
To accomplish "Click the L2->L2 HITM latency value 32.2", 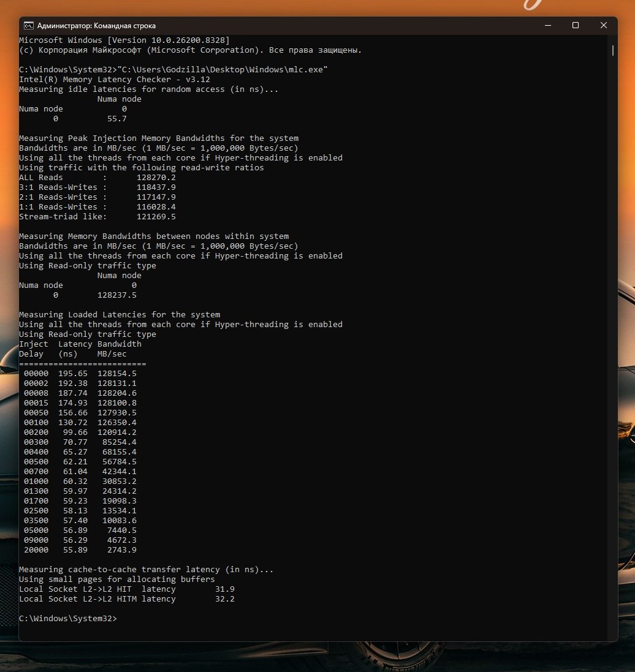I will (225, 599).
